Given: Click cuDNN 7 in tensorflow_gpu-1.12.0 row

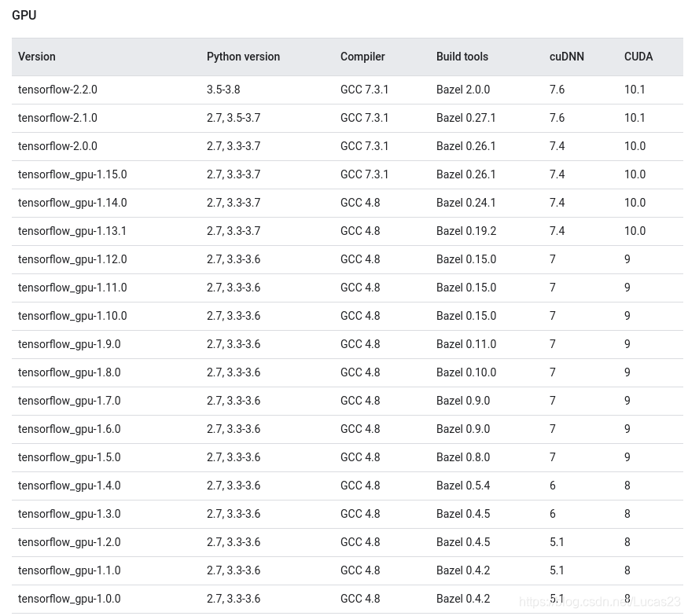Looking at the screenshot, I should [x=553, y=259].
